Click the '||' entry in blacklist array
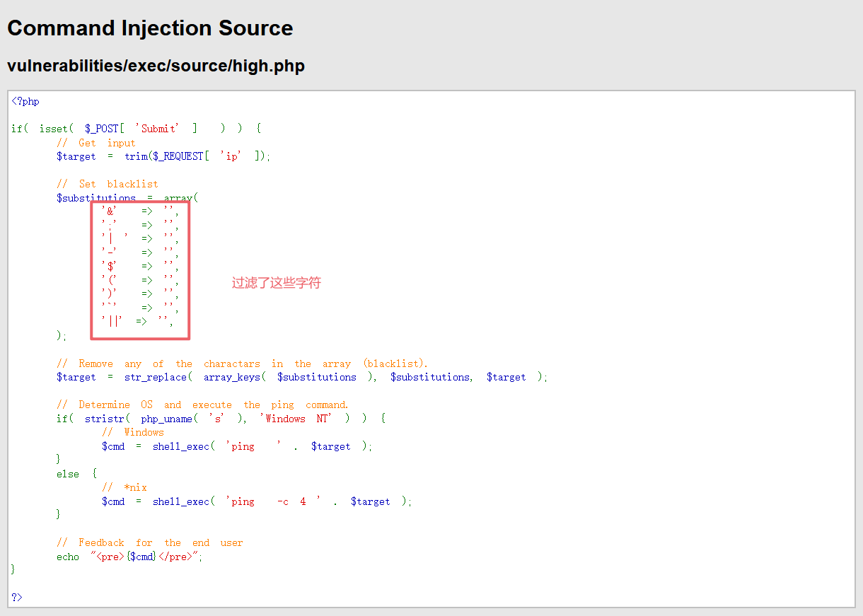This screenshot has width=863, height=616. (112, 321)
